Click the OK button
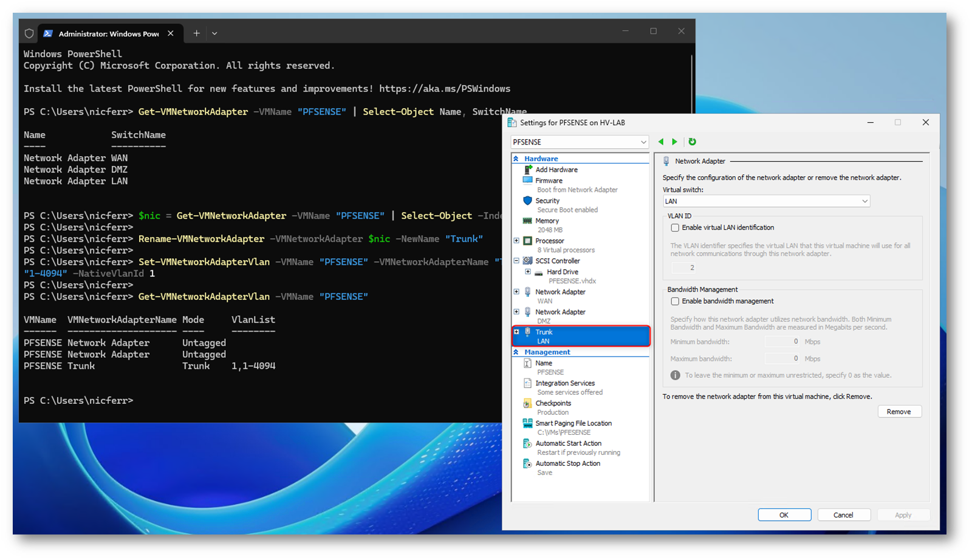972x560 pixels. (784, 515)
